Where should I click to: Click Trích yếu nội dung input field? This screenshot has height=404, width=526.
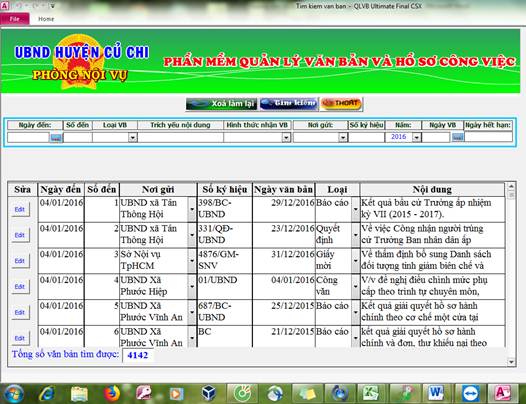[x=180, y=138]
